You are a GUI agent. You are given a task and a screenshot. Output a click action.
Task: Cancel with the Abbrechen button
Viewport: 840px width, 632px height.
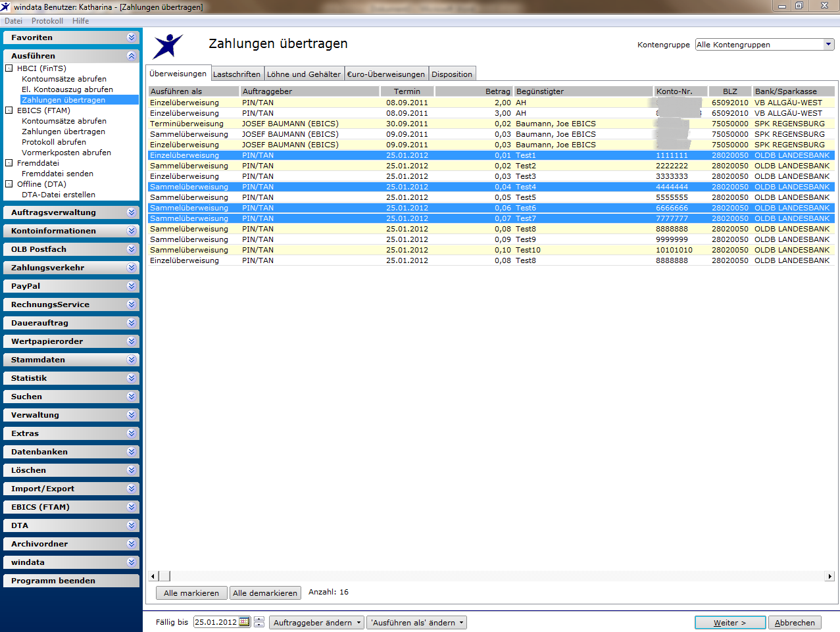[795, 623]
